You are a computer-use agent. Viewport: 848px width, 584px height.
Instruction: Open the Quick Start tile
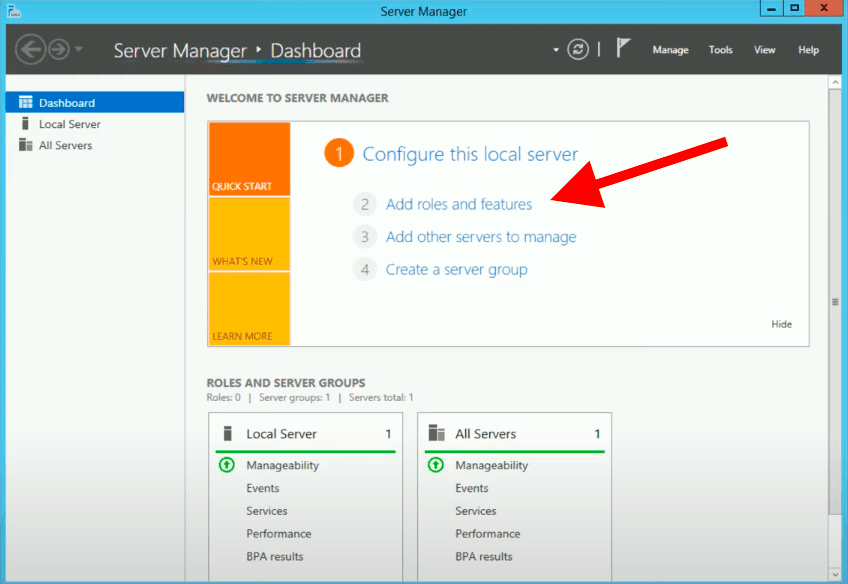pyautogui.click(x=249, y=159)
